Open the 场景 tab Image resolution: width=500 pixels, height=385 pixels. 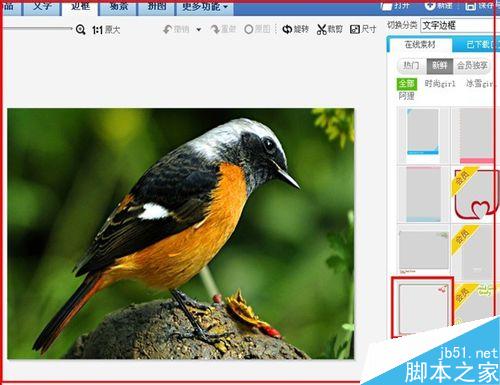(x=118, y=7)
